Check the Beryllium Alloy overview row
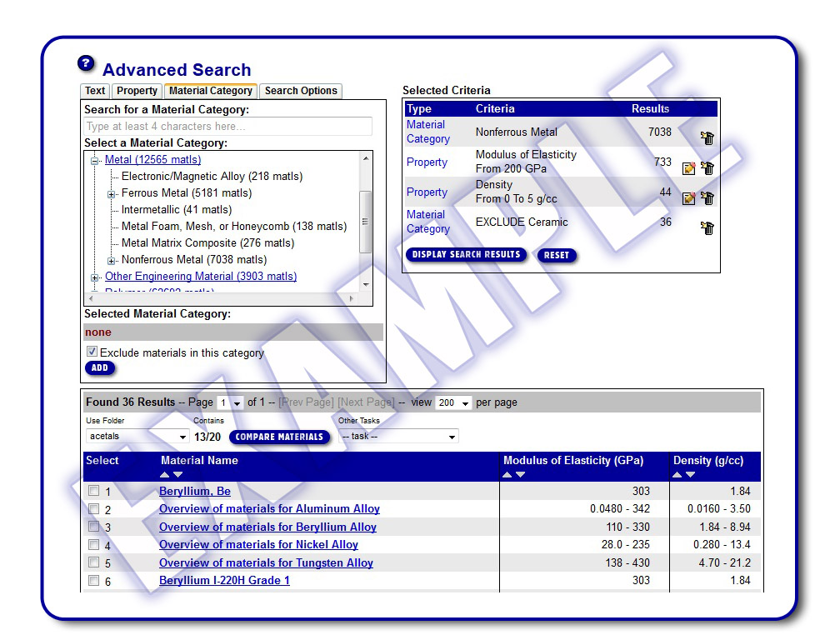The height and width of the screenshot is (640, 840). (93, 527)
